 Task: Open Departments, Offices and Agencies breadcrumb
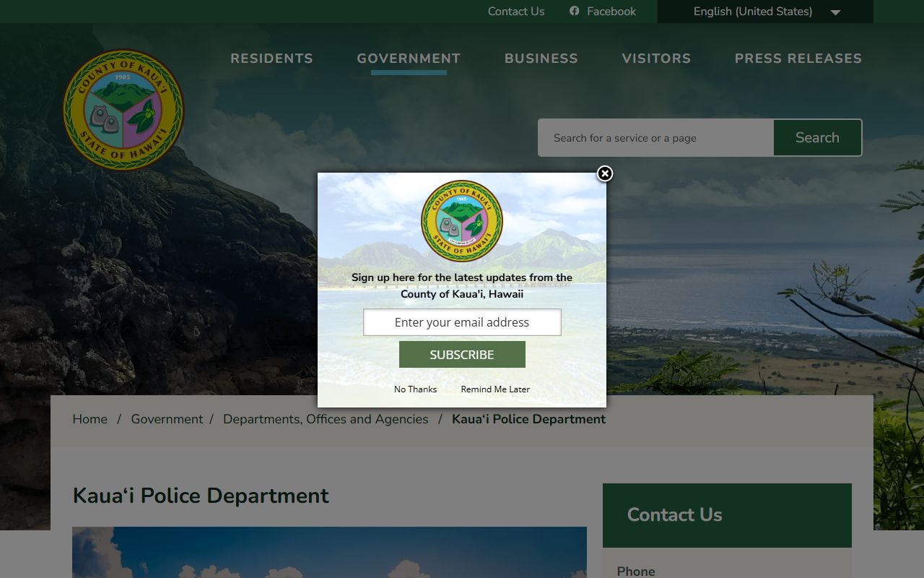coord(326,419)
